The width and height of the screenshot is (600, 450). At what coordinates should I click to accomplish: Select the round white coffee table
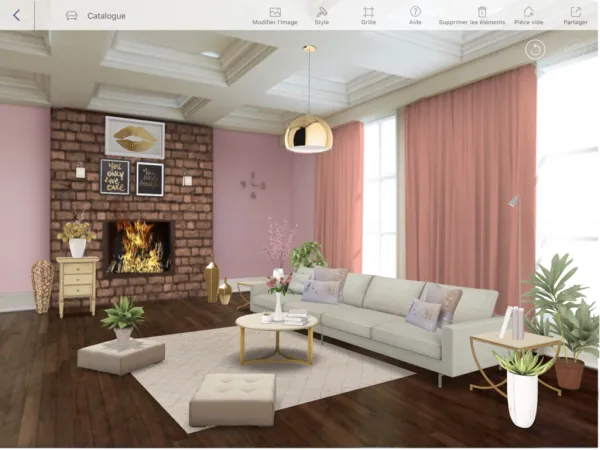[x=276, y=325]
